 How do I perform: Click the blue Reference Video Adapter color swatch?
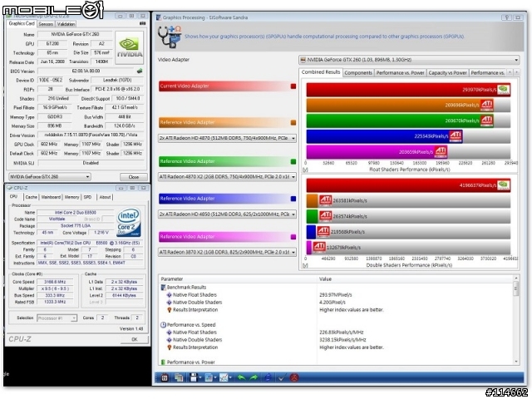tap(293, 199)
